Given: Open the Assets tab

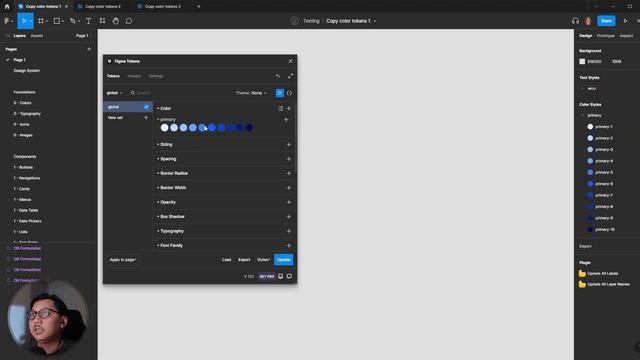Looking at the screenshot, I should (37, 36).
